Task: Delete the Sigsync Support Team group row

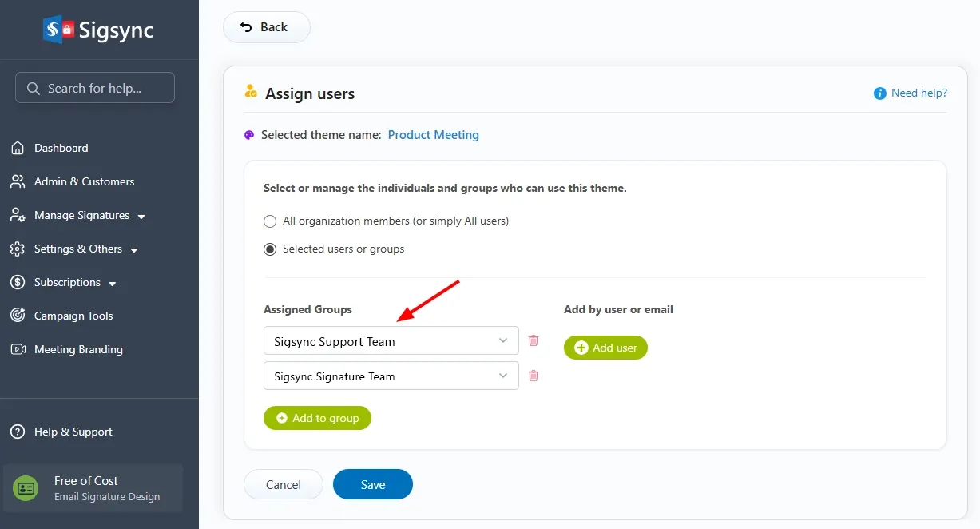Action: point(534,340)
